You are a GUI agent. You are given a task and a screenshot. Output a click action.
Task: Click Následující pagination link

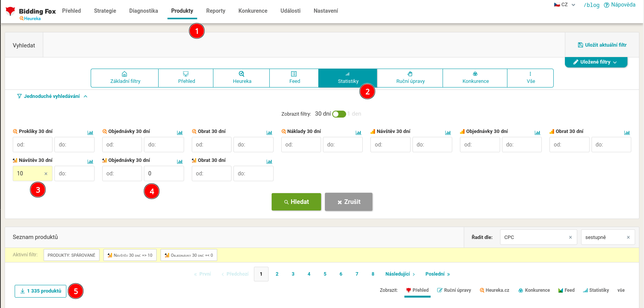(x=400, y=274)
